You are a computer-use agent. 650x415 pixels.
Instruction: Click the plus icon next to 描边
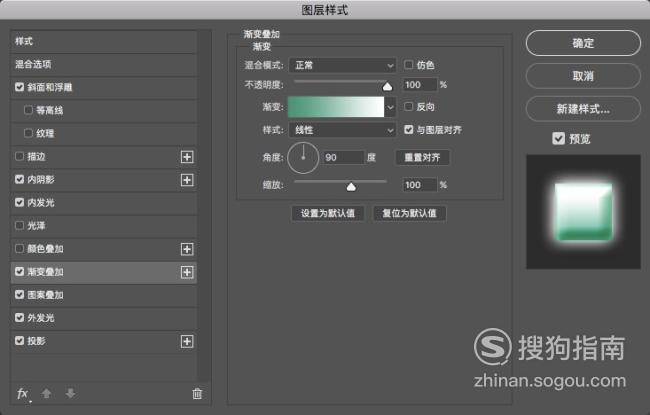pos(187,157)
